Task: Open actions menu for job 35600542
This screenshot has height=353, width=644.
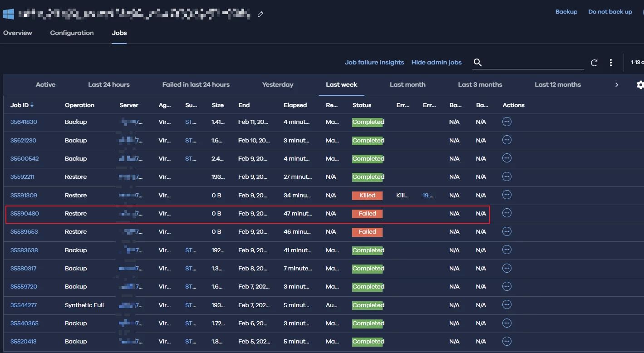Action: click(x=507, y=158)
